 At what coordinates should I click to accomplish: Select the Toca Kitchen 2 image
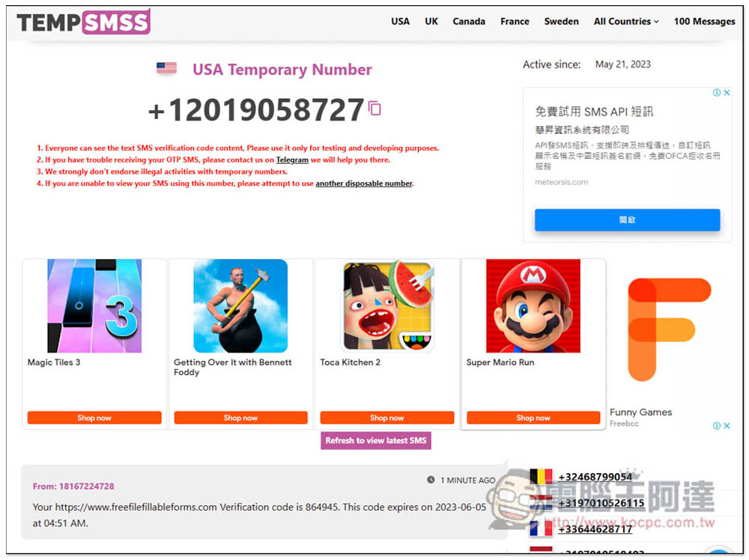pos(387,306)
